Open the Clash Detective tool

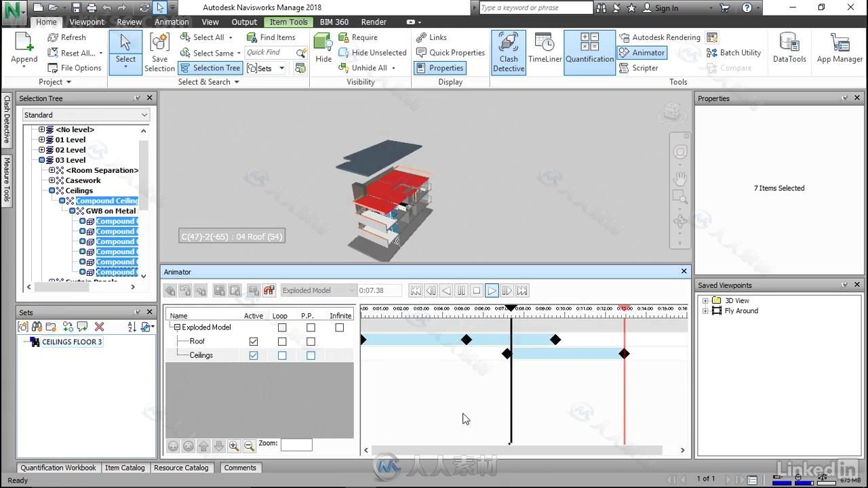(509, 52)
